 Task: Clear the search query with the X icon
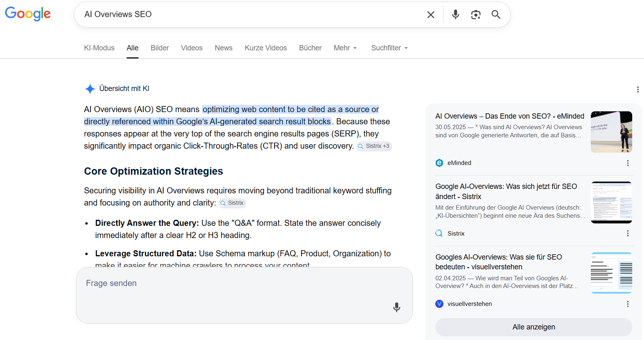point(431,15)
